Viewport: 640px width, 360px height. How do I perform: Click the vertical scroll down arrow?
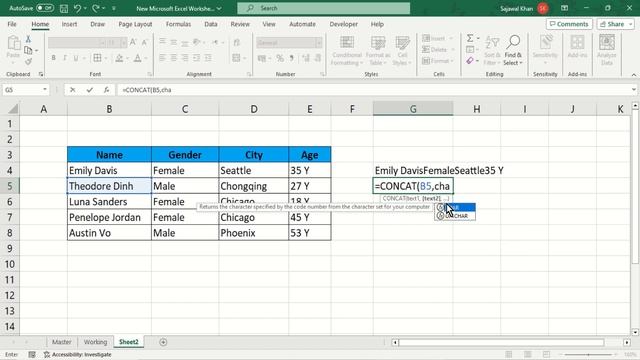point(635,332)
